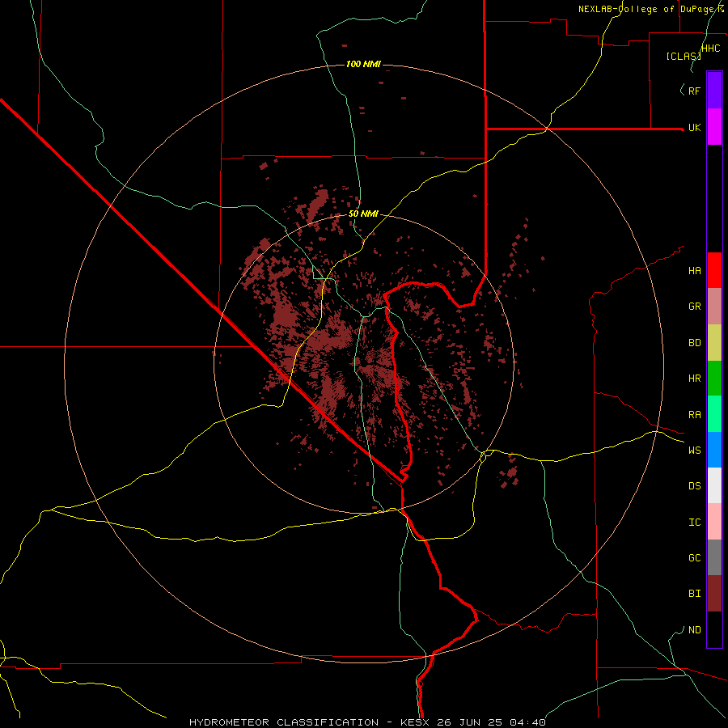The image size is (728, 728).
Task: Click the GC legend label
Action: click(694, 558)
